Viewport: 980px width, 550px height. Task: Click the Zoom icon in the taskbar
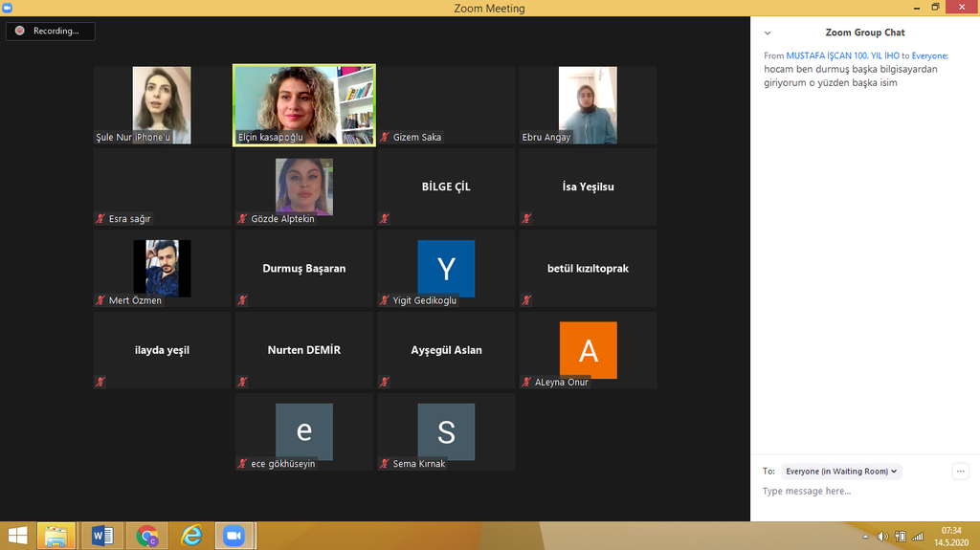pos(234,536)
